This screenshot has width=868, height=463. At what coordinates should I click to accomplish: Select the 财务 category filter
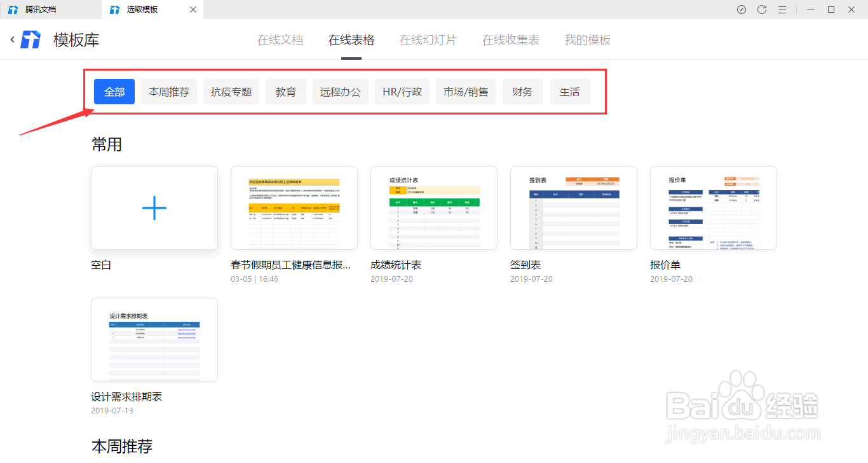tap(522, 91)
